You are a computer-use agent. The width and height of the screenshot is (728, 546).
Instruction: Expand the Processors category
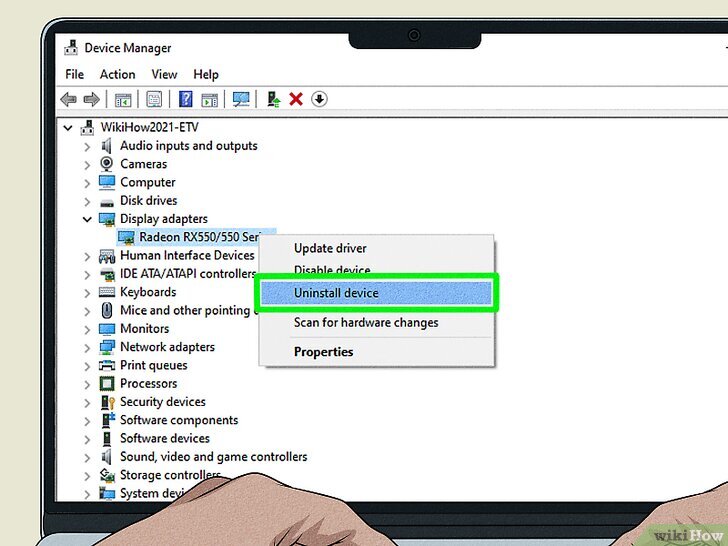coord(87,384)
